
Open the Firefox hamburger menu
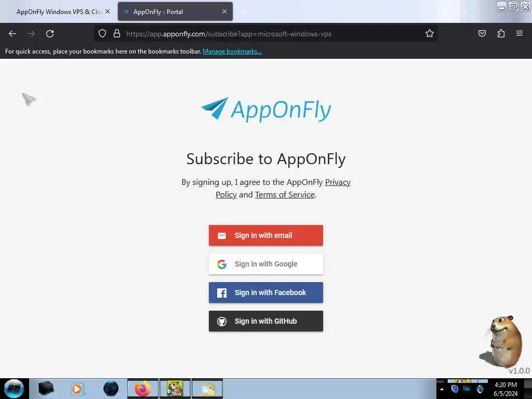519,33
